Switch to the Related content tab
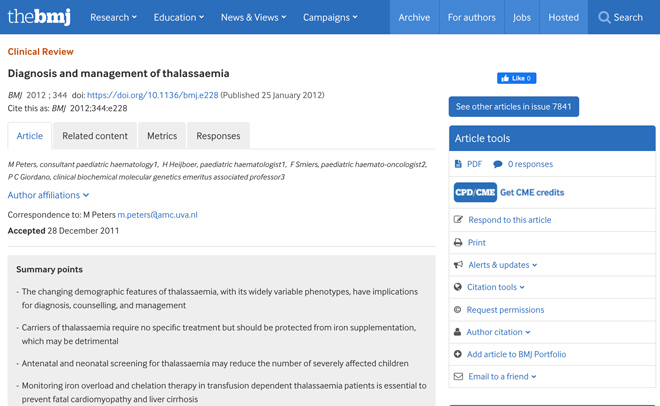The width and height of the screenshot is (660, 406). tap(95, 136)
